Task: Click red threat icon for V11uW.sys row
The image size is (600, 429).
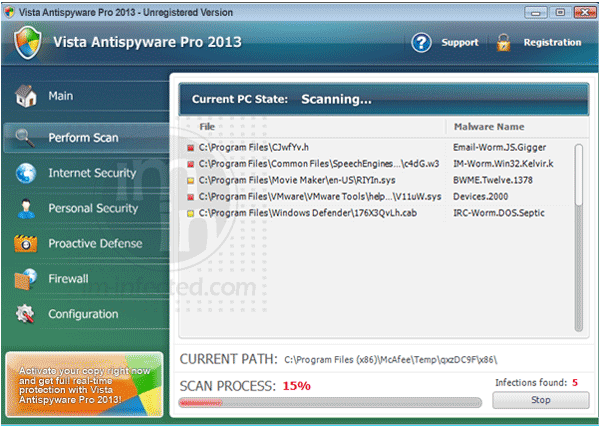Action: click(x=190, y=197)
